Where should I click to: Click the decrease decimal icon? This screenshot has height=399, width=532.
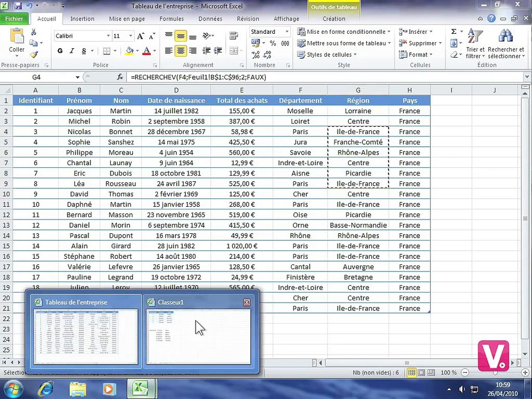pyautogui.click(x=267, y=55)
